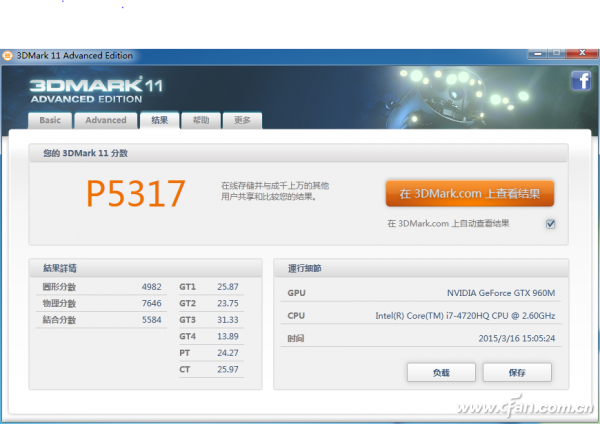The height and width of the screenshot is (424, 600).
Task: Click the combined score value 5584
Action: pos(152,320)
